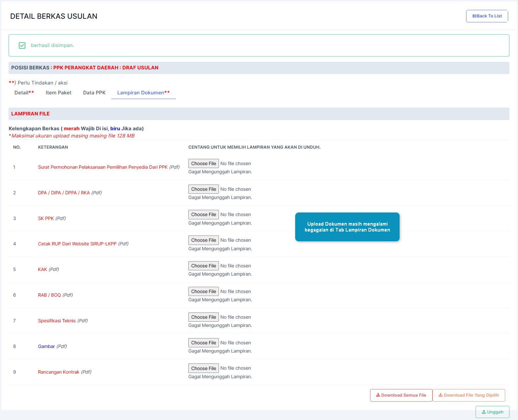Choose file for DPA / DIPA row
Image resolution: width=518 pixels, height=420 pixels.
(x=203, y=189)
